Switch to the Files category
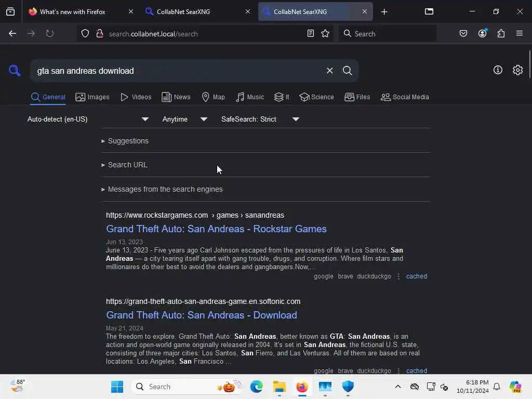532x399 pixels. (x=357, y=97)
